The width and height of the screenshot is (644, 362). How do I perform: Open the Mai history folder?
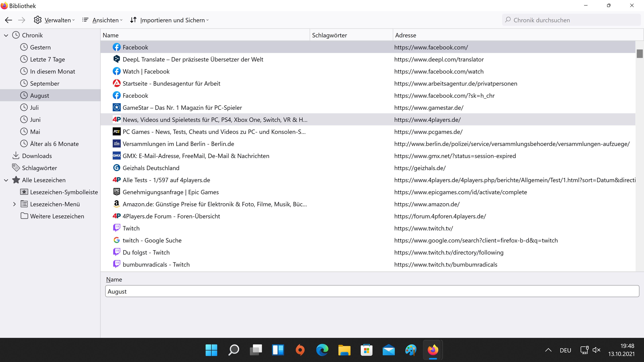coord(35,132)
